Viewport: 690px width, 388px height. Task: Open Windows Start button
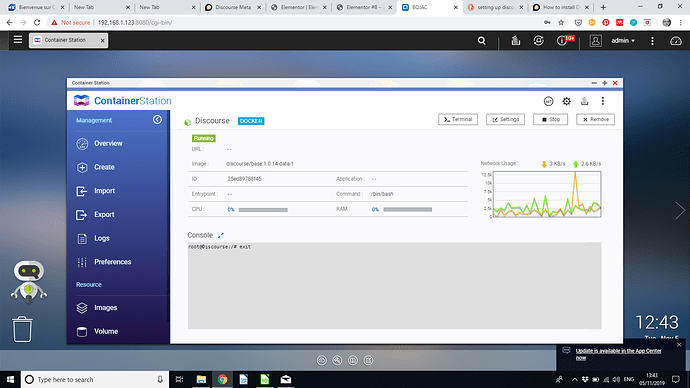10,379
